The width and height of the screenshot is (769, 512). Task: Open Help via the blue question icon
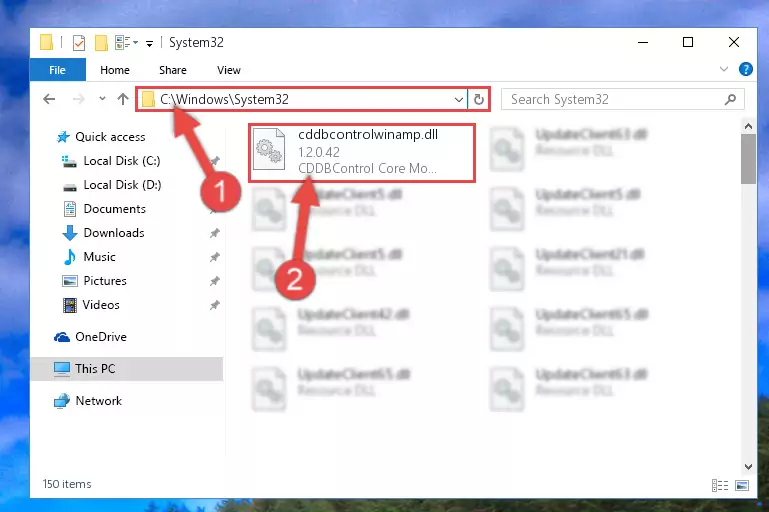point(745,69)
